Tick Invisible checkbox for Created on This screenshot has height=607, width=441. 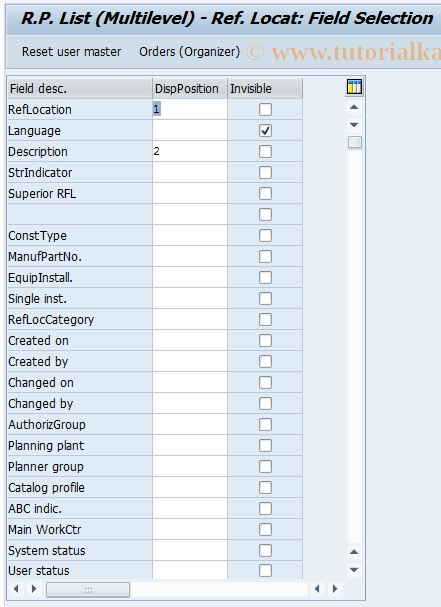tap(265, 341)
